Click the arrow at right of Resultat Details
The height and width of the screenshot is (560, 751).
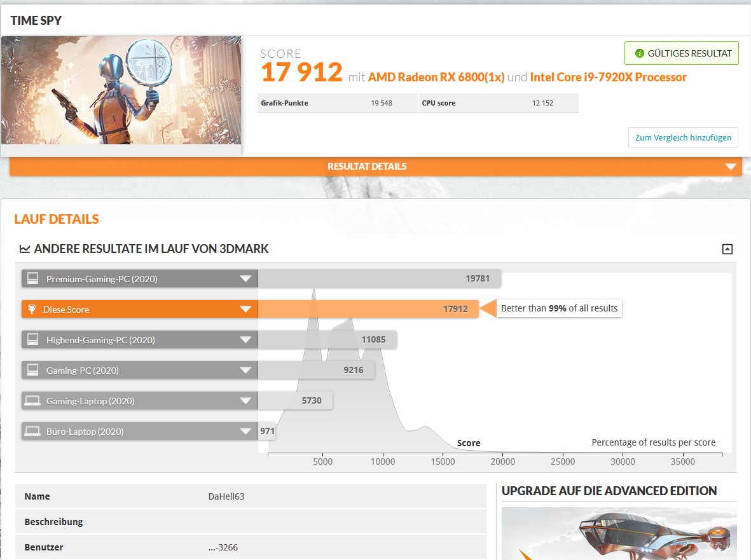point(731,167)
